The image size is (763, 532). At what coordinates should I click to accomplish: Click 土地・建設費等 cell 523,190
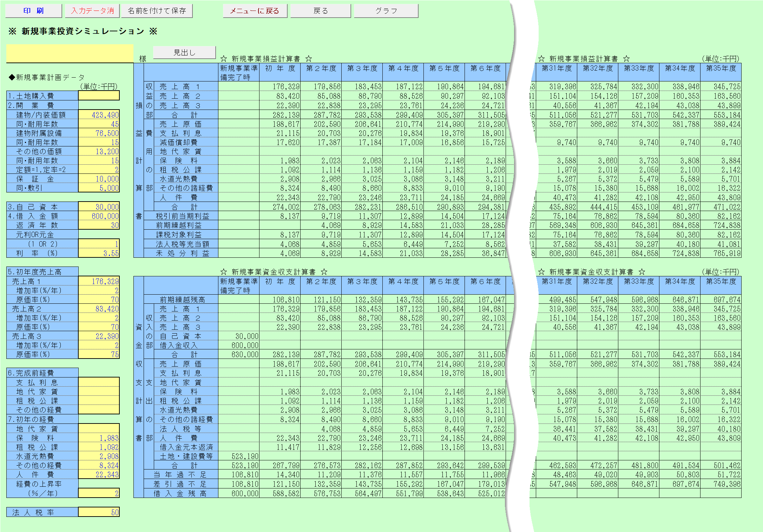239,456
